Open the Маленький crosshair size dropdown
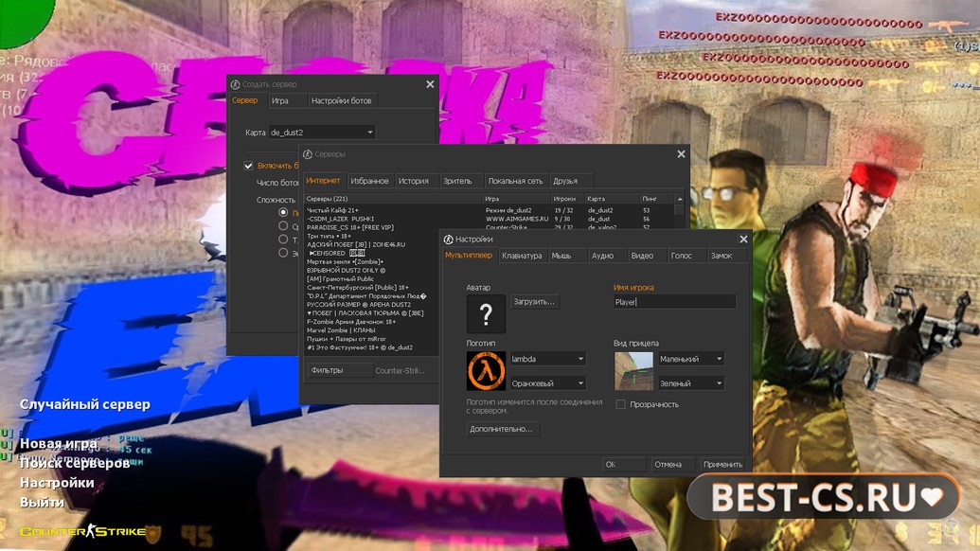This screenshot has width=980, height=551. (x=690, y=359)
